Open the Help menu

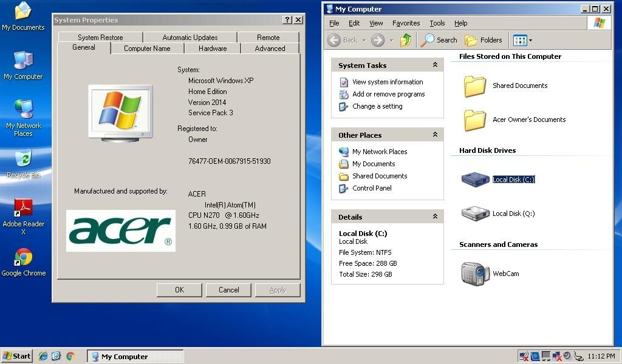[x=460, y=24]
